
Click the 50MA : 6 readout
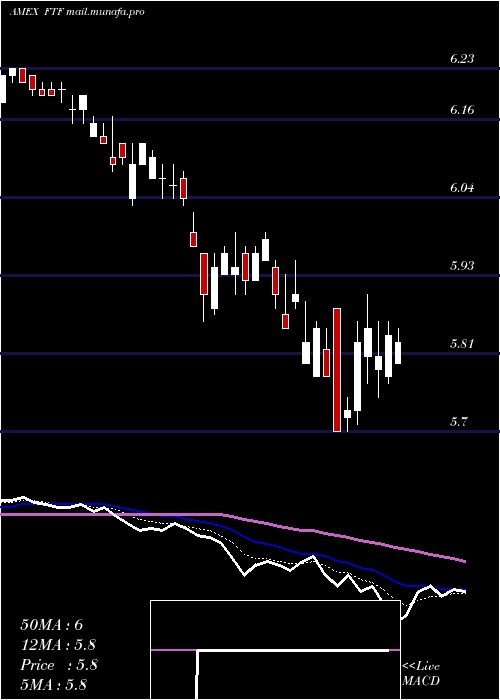coord(52,625)
